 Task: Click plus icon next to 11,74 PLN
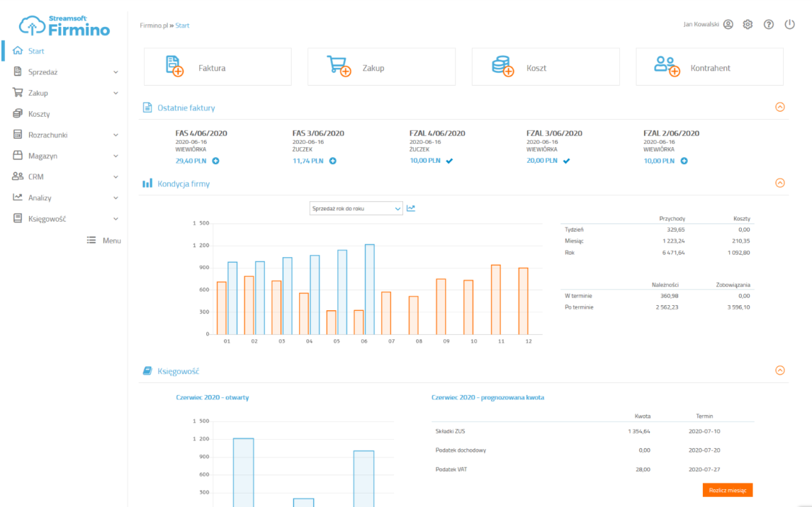[x=333, y=161]
